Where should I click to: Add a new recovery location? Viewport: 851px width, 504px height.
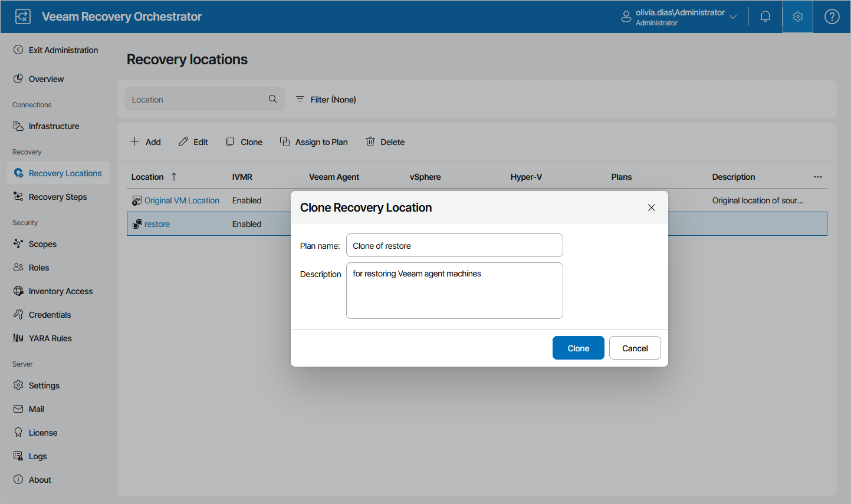point(146,142)
